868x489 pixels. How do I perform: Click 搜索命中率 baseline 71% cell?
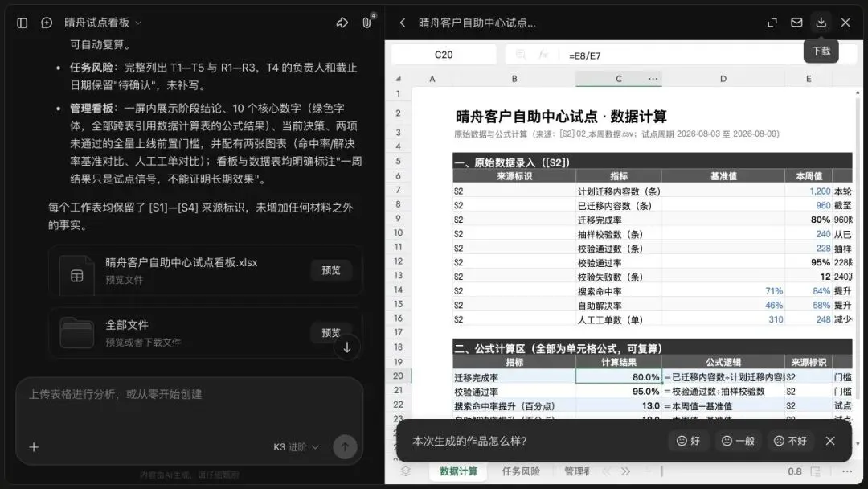coord(723,290)
